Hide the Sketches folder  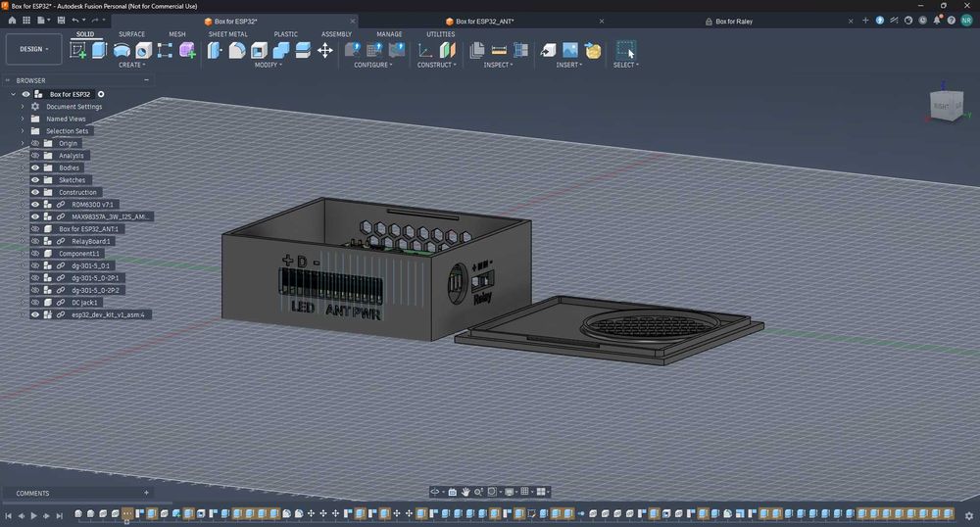click(x=35, y=180)
